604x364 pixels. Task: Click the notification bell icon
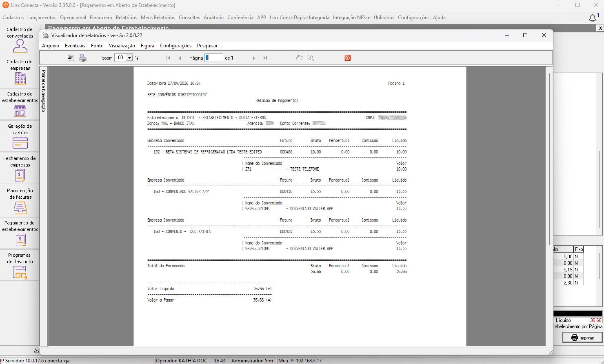(x=593, y=18)
